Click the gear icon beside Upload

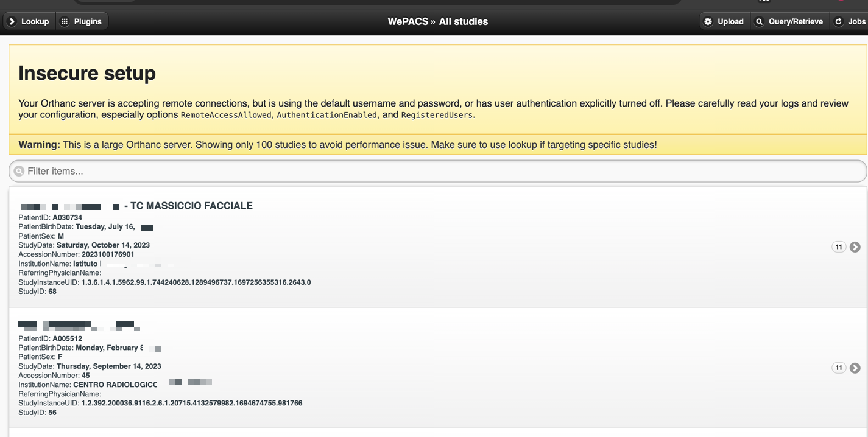(708, 21)
